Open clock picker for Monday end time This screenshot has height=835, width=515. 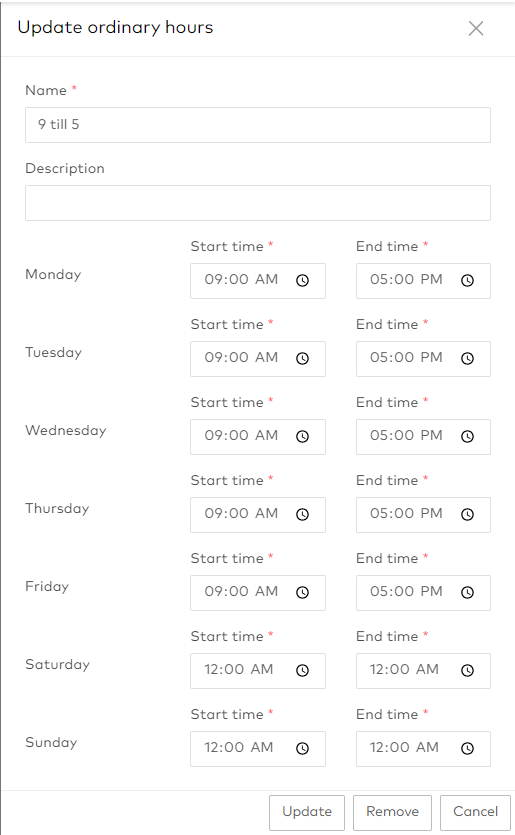[468, 281]
